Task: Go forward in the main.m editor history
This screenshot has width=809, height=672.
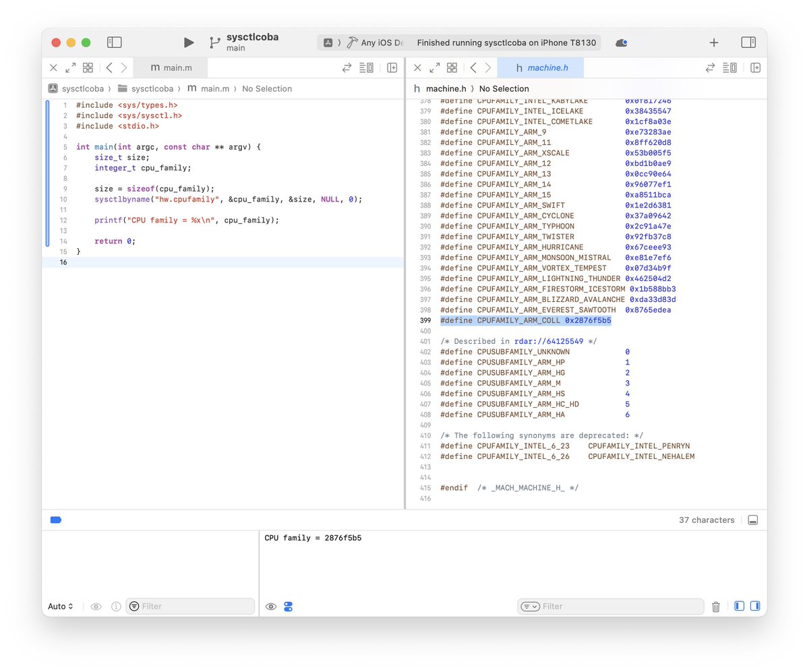Action: click(124, 67)
